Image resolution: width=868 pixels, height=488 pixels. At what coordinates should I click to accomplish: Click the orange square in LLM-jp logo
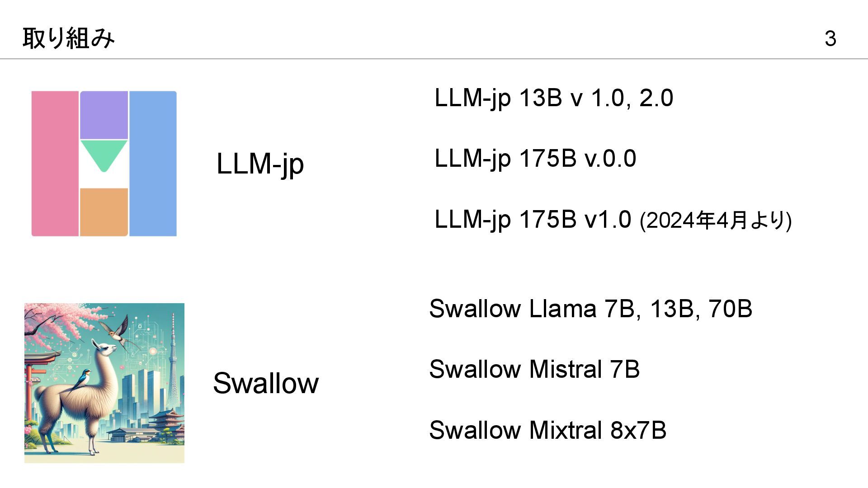(x=104, y=211)
